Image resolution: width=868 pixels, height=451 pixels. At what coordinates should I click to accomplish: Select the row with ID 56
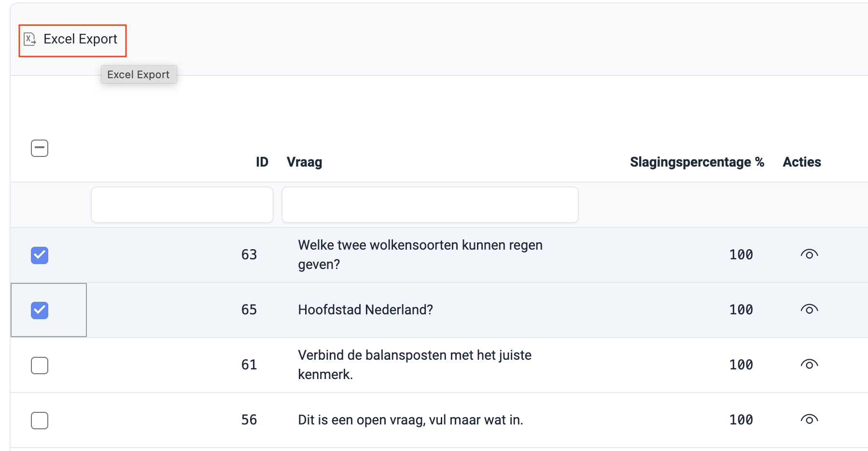pyautogui.click(x=40, y=420)
